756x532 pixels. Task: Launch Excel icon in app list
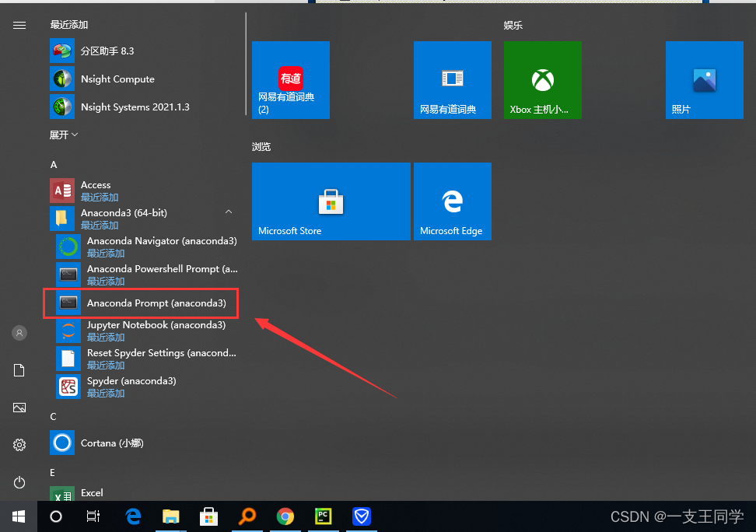62,493
